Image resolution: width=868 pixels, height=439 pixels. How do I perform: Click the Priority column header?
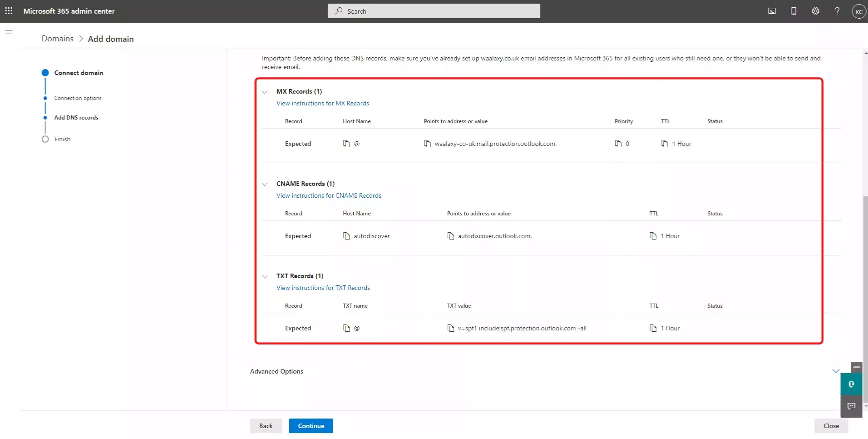(x=623, y=121)
